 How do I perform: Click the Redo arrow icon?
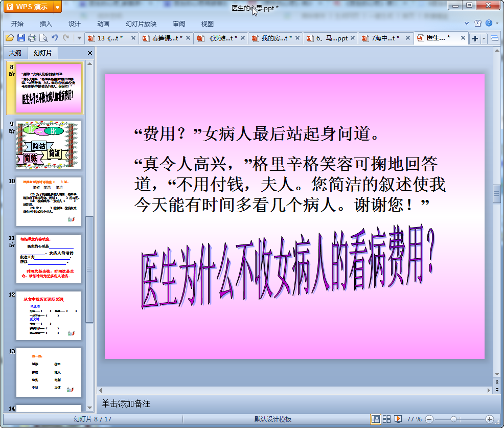[x=66, y=38]
